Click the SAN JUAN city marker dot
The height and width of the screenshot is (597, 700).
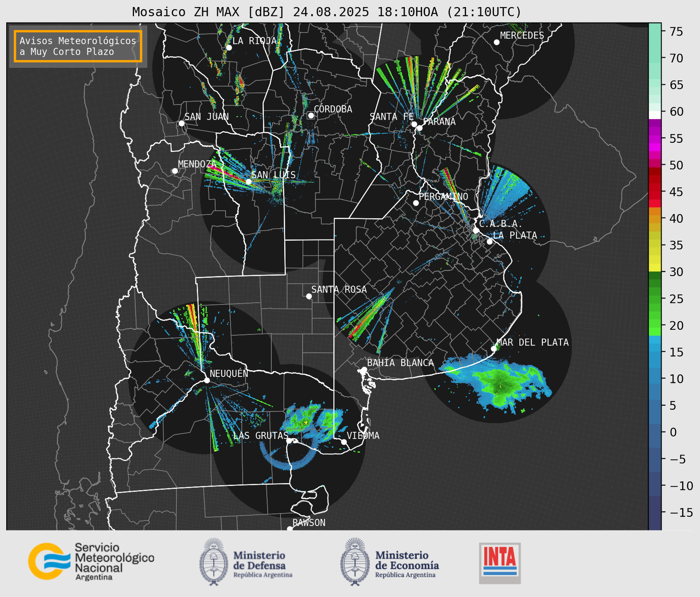point(181,123)
